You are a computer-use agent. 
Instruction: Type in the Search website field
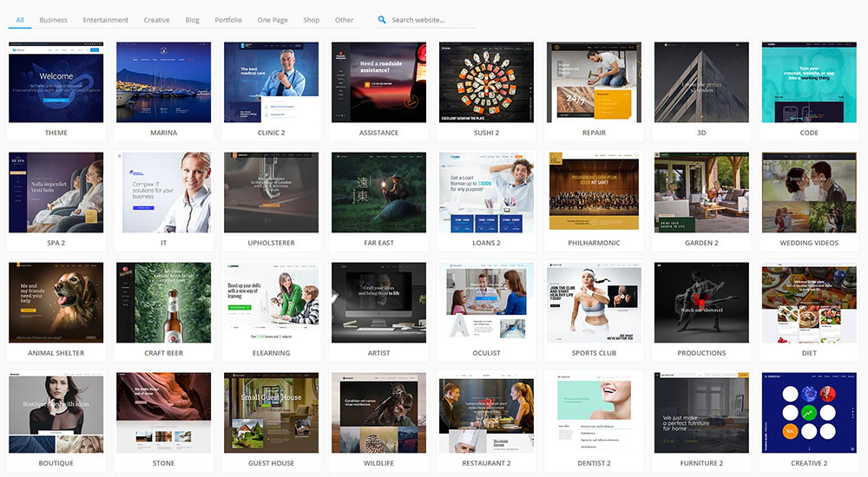click(430, 20)
